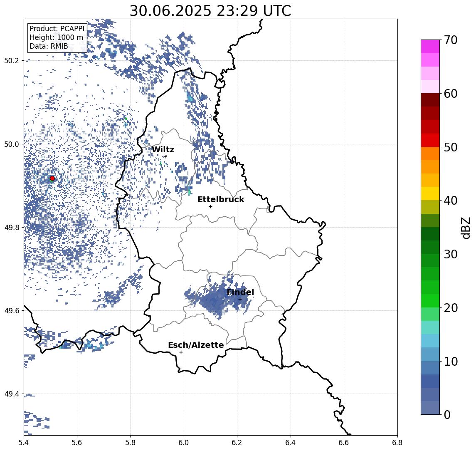Click the colorbar tick label 70
The image size is (476, 451).
tap(451, 40)
